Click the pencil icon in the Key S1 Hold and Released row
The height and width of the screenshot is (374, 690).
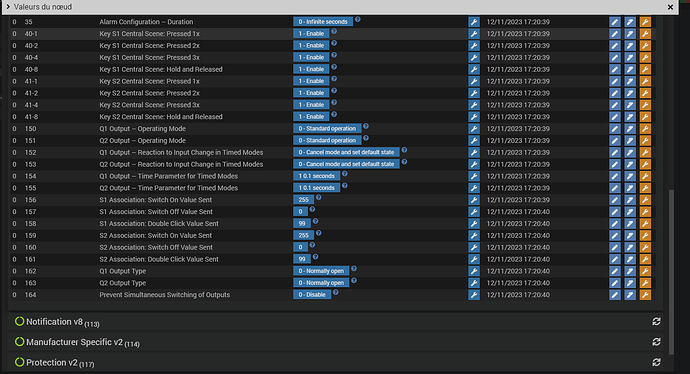pos(615,69)
